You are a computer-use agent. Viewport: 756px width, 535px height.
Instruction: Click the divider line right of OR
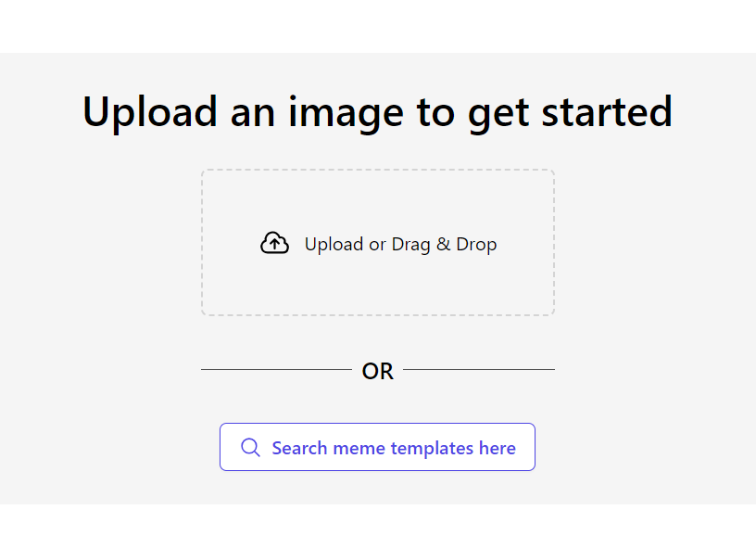479,370
